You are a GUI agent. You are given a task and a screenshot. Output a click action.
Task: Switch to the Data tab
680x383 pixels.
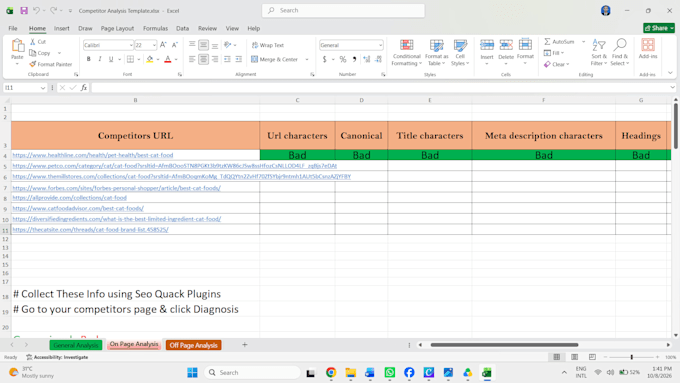pos(183,28)
